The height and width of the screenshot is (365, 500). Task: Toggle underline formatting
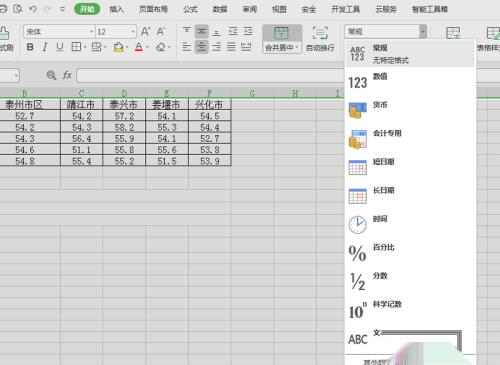pos(60,47)
